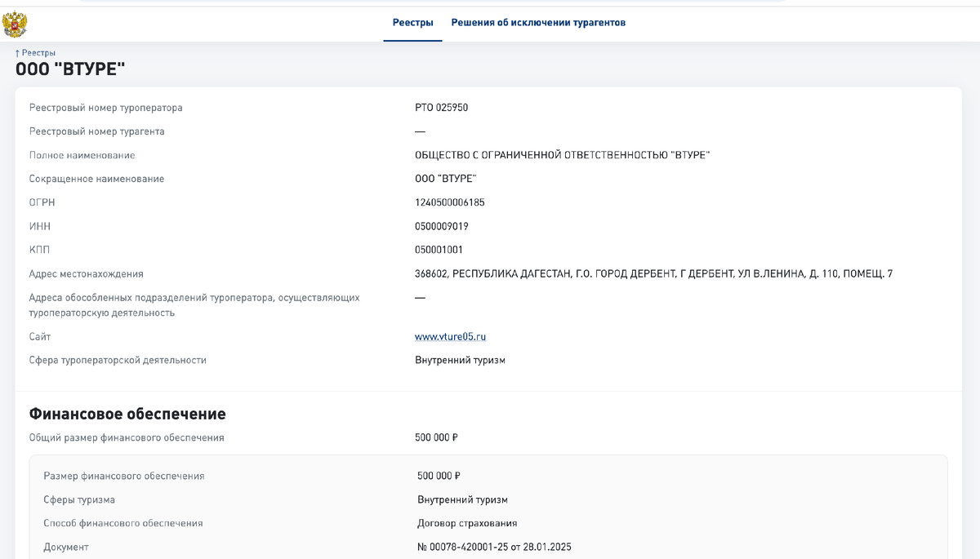
Task: Click the full name ОБЩЕСТВО С ОГРАНИЧЕННОЙ ОТВЕТСТВЕННОСТЬЮ text
Action: (x=562, y=155)
